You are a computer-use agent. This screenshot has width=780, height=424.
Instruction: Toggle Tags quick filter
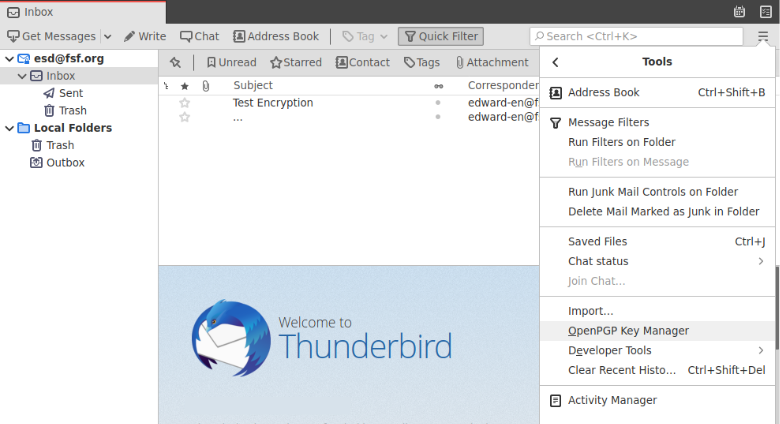422,62
